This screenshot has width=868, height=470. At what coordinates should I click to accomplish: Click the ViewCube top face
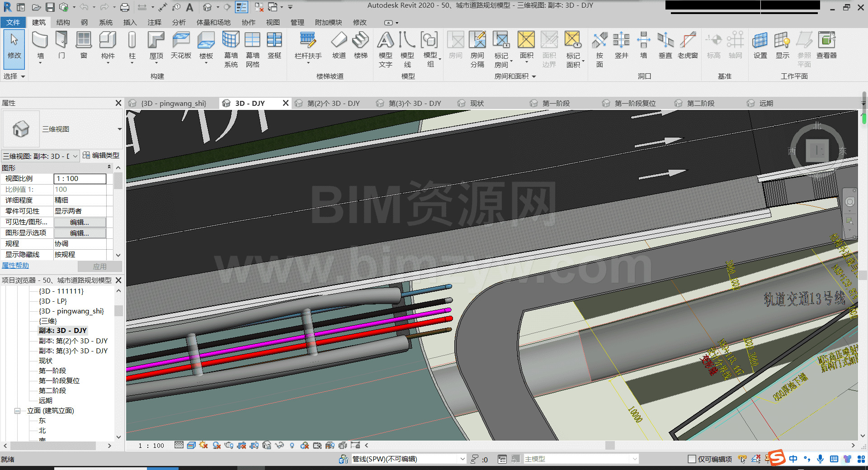817,150
